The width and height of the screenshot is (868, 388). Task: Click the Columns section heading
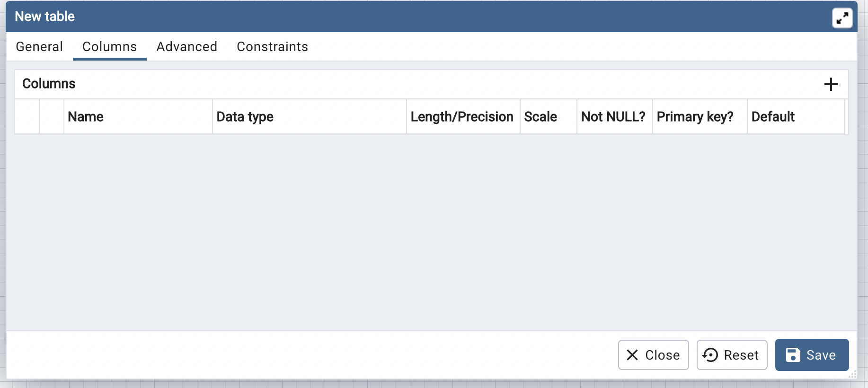[49, 84]
